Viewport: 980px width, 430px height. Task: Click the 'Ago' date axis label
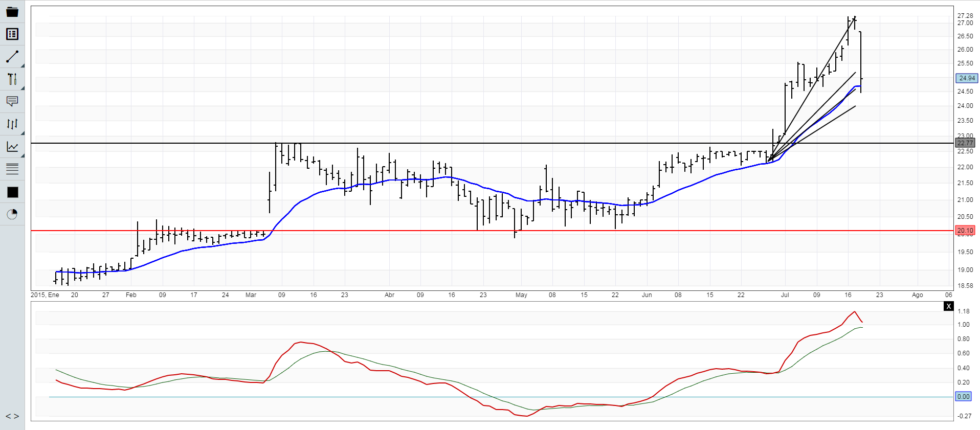pos(918,295)
